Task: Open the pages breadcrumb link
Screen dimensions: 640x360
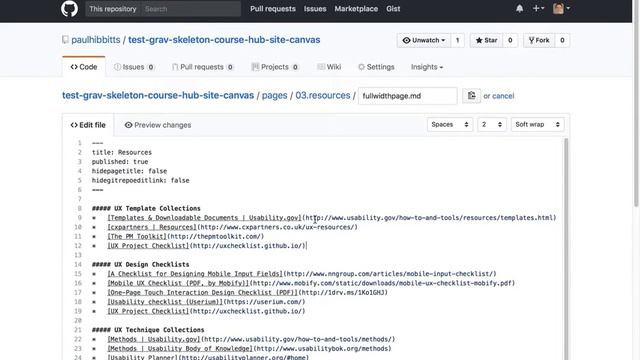Action: [274, 96]
